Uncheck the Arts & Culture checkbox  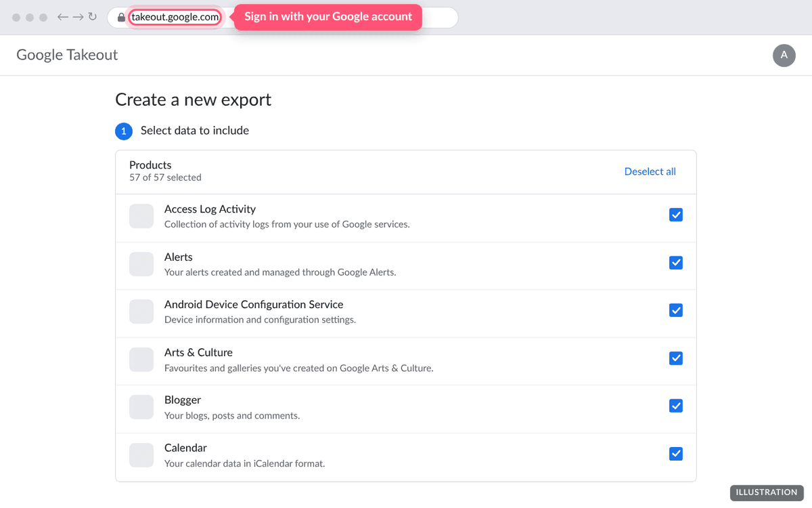pos(675,358)
